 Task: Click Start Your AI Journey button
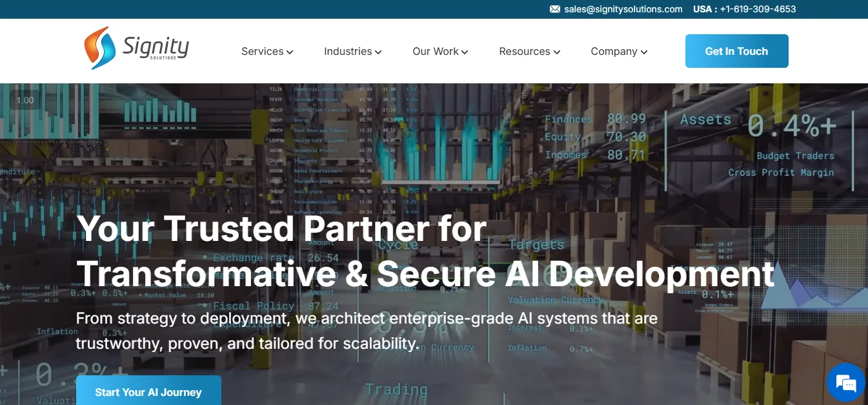click(148, 390)
